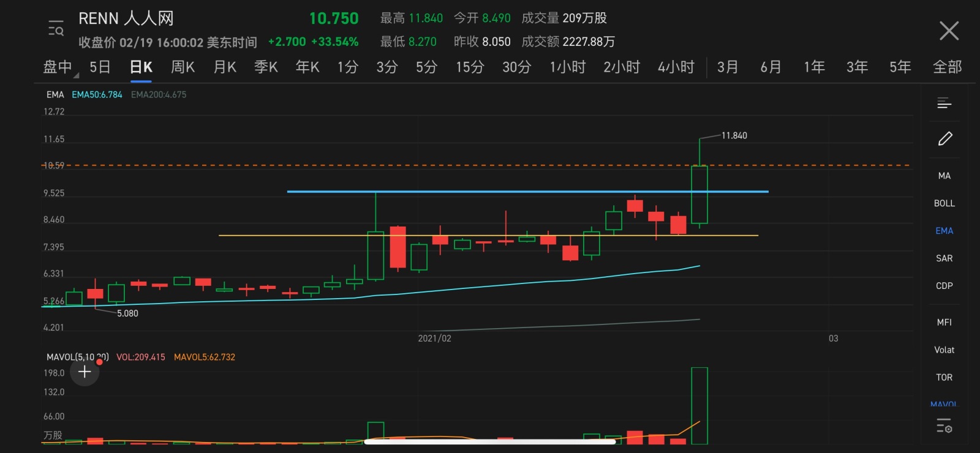980x453 pixels.
Task: Open the stock search list icon
Action: coord(56,28)
